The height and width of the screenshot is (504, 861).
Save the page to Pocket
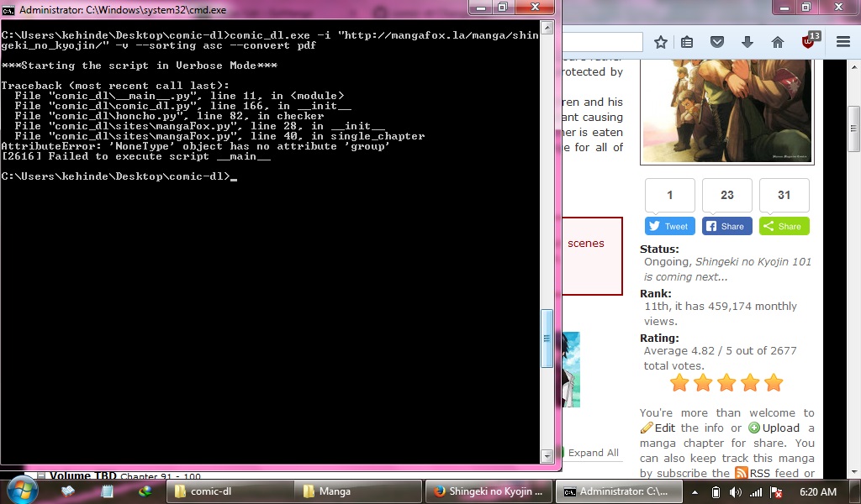(x=716, y=41)
